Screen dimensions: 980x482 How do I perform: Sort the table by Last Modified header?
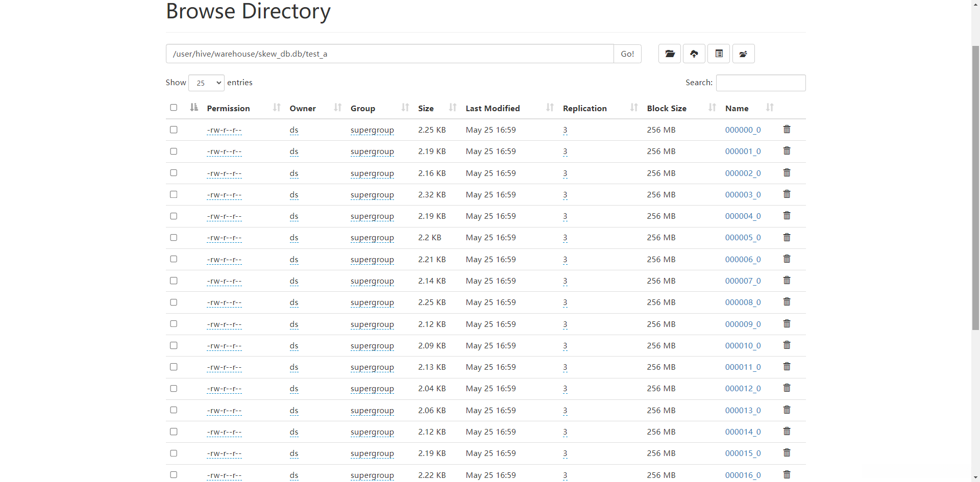click(x=493, y=108)
